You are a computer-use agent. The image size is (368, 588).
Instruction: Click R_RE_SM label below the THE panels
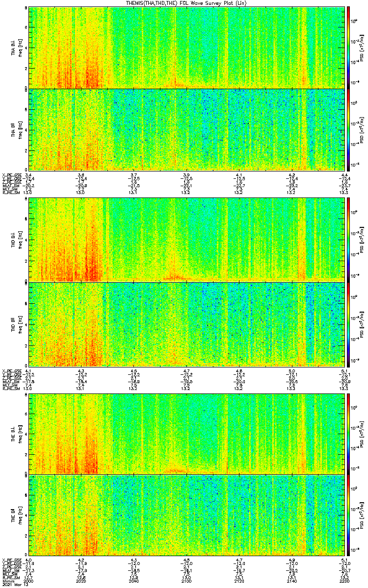(x=11, y=577)
